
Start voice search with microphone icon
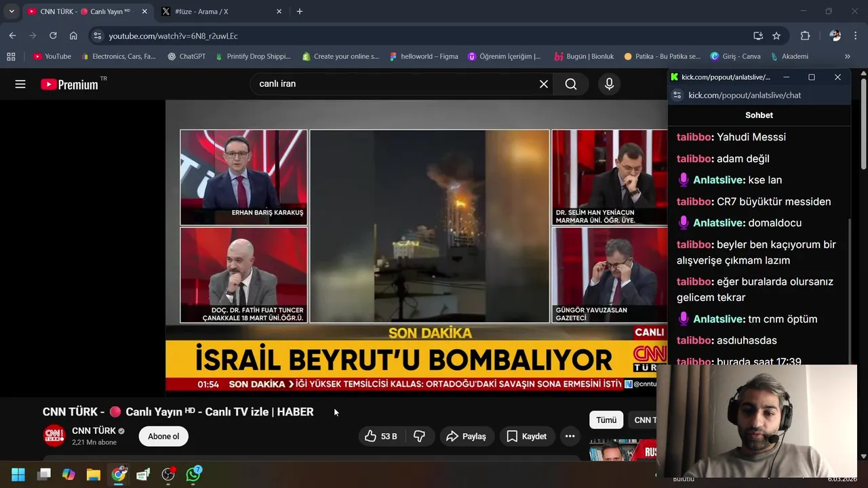click(609, 84)
